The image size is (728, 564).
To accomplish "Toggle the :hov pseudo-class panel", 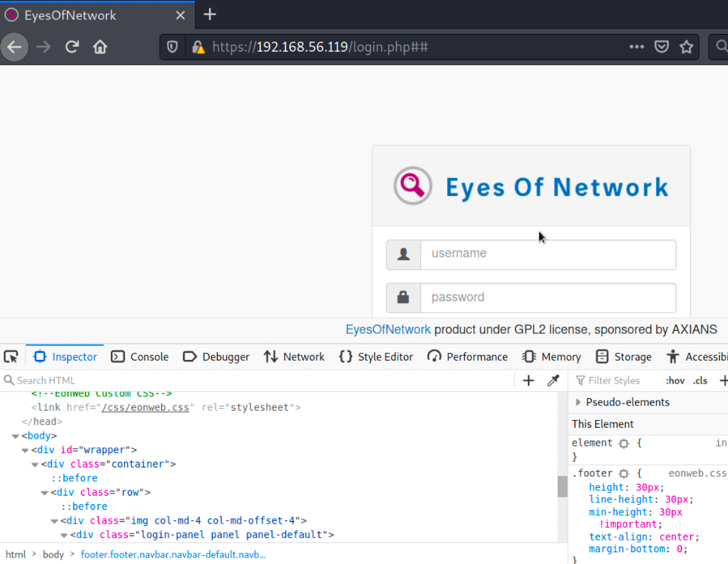I will point(675,381).
